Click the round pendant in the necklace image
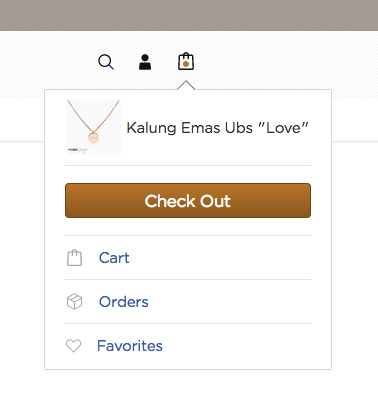Viewport: 378px width, 415px height. click(94, 138)
